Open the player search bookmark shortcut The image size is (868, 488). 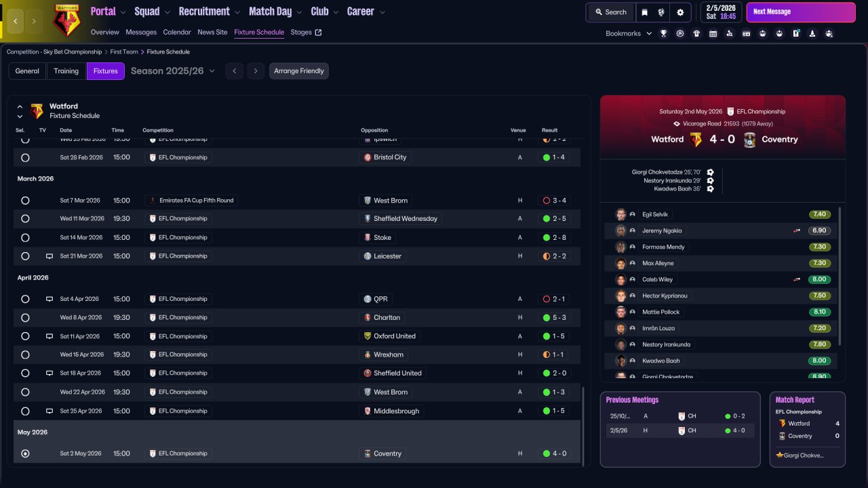[730, 33]
